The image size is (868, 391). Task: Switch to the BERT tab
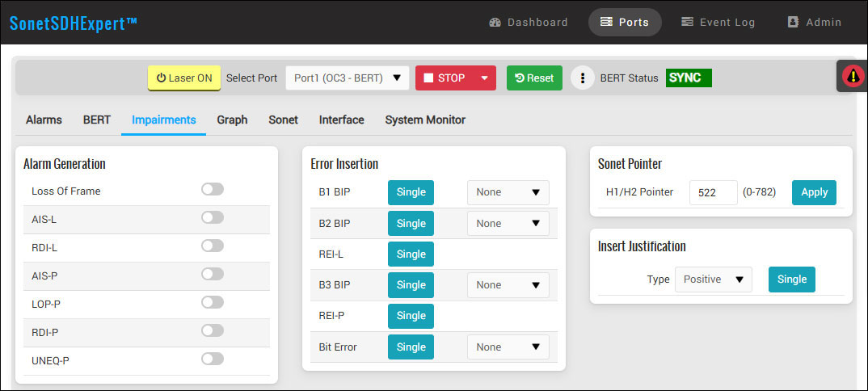tap(97, 120)
